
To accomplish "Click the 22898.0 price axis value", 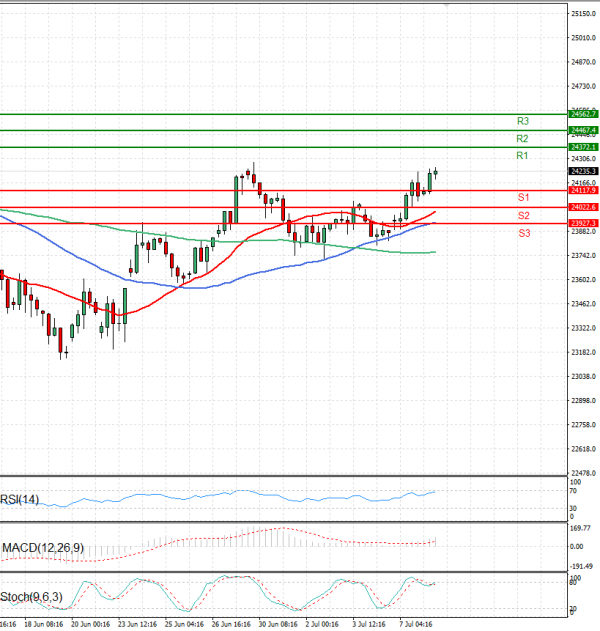I will tap(584, 401).
